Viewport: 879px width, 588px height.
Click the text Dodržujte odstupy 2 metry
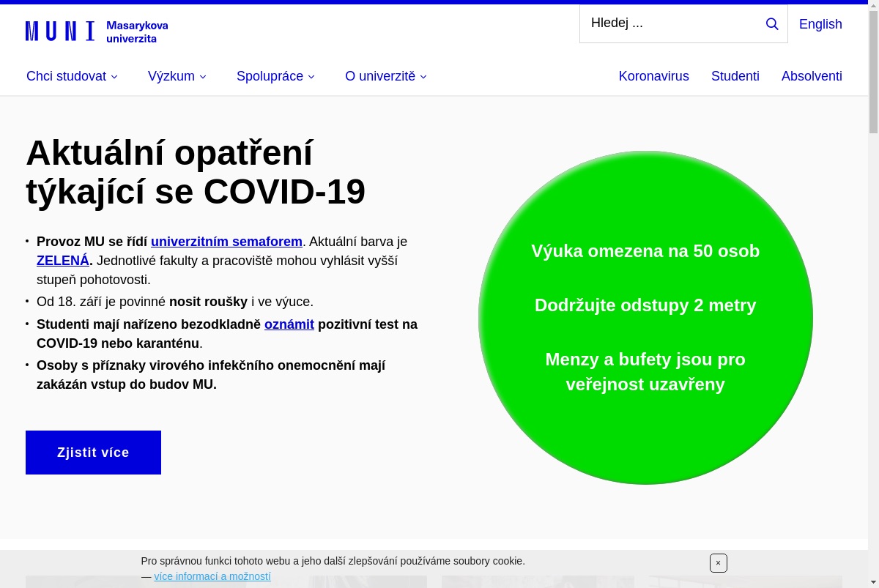645,305
